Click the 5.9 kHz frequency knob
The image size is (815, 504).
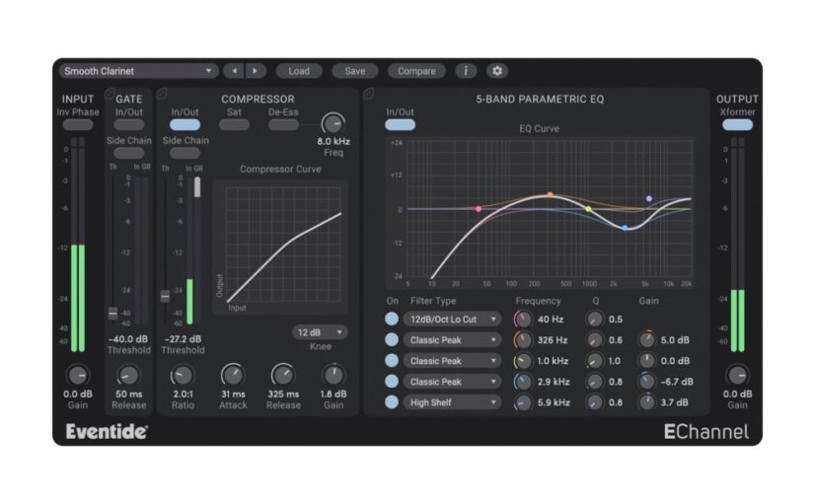pyautogui.click(x=523, y=402)
